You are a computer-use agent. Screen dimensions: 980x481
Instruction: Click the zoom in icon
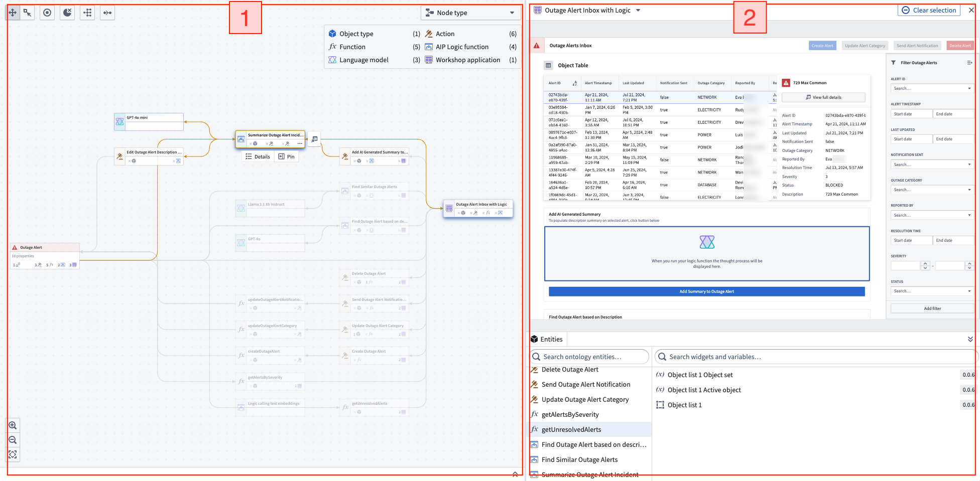coord(13,425)
